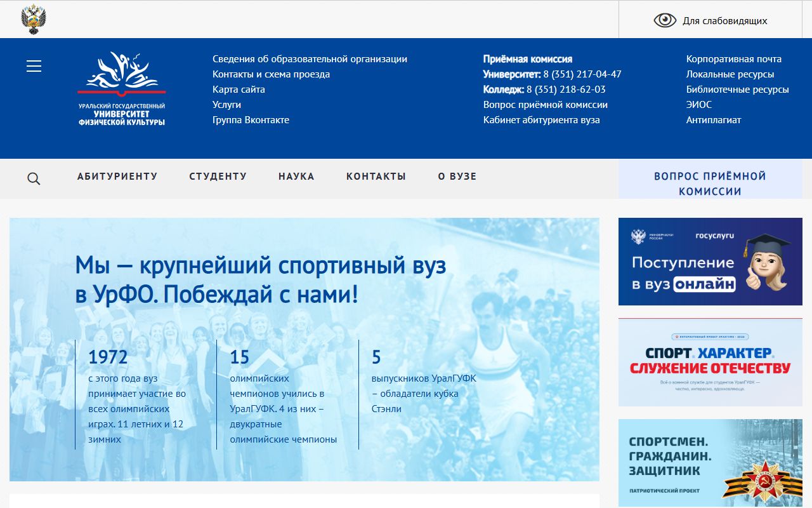The height and width of the screenshot is (508, 812).
Task: Go to 'Локальные ресурсы'
Action: tap(730, 74)
